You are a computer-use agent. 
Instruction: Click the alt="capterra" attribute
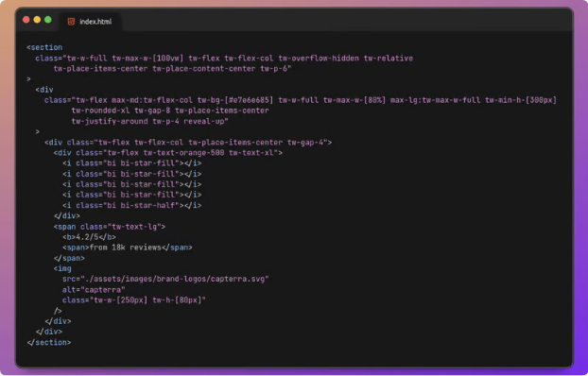click(x=94, y=290)
